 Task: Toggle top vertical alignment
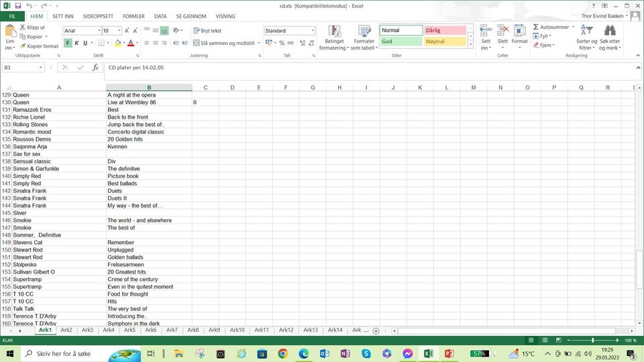click(147, 31)
